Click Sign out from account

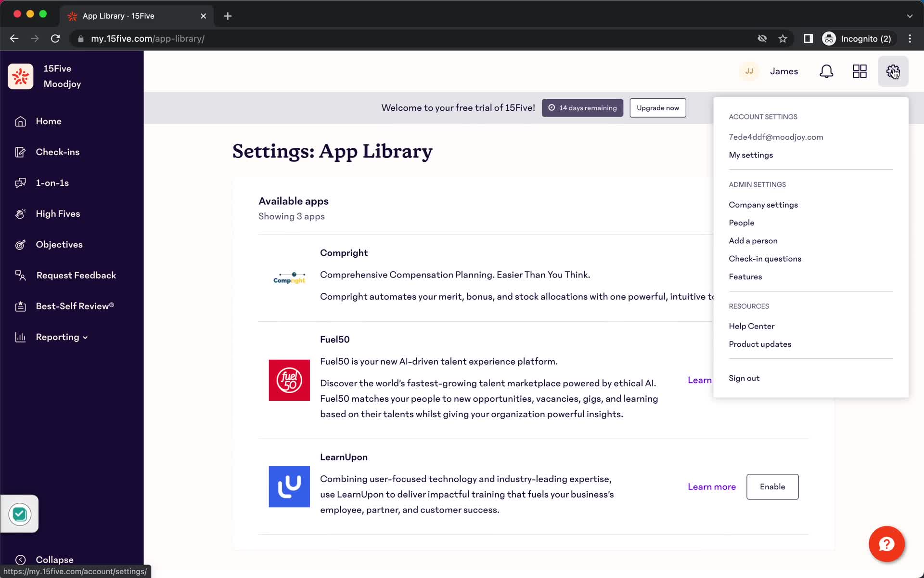[x=744, y=378]
